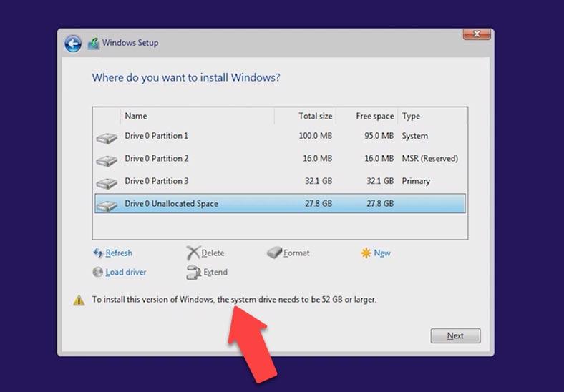Select Drive 0 Partition 1 row

click(280, 136)
